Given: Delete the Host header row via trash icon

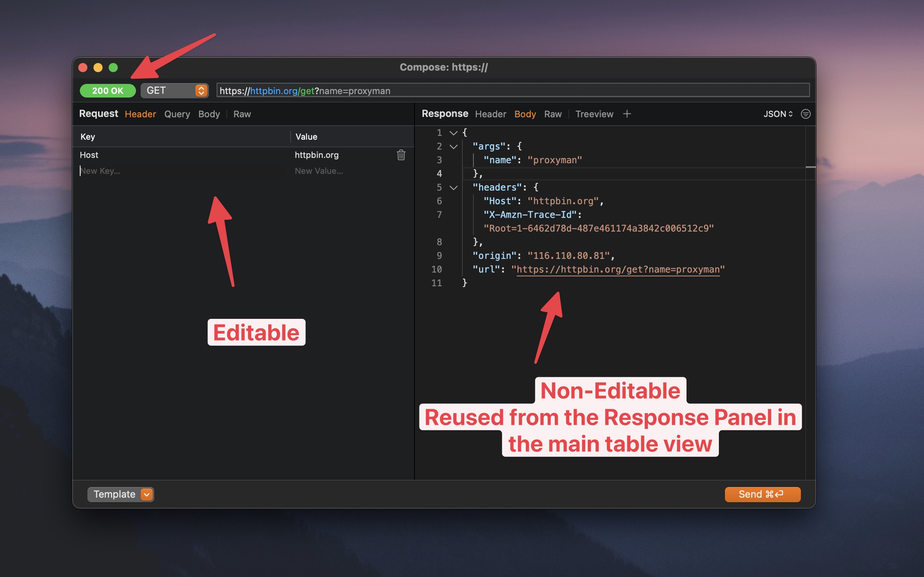Looking at the screenshot, I should (x=400, y=155).
